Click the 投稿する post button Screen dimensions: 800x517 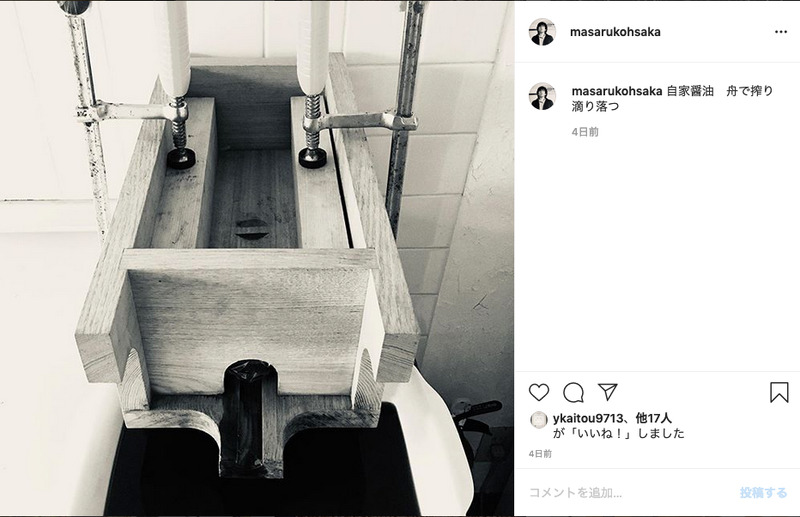763,493
